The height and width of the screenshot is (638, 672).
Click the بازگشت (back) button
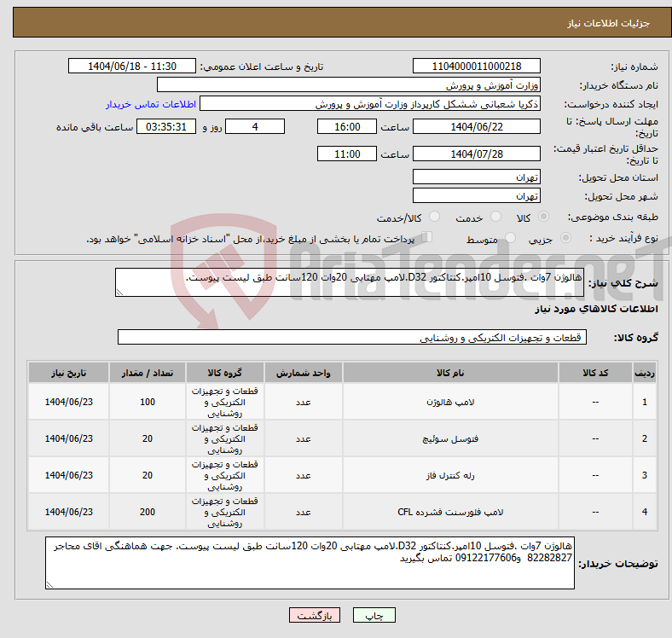[x=315, y=615]
